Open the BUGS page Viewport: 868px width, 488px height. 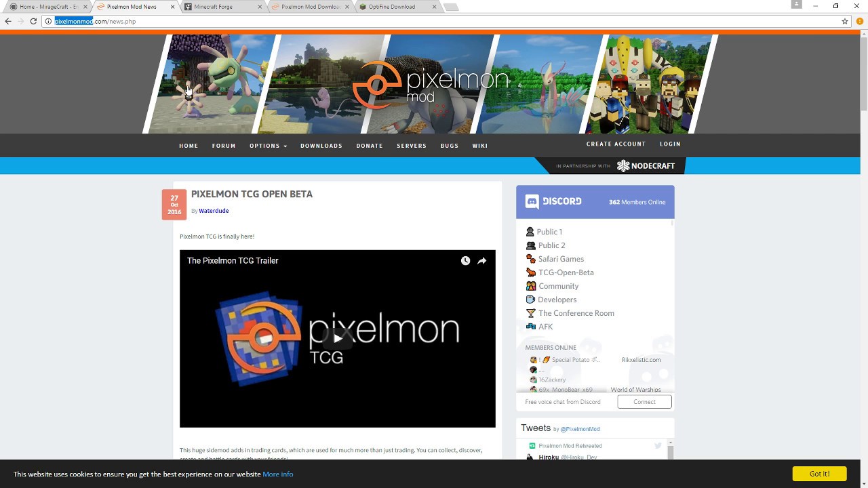click(450, 146)
